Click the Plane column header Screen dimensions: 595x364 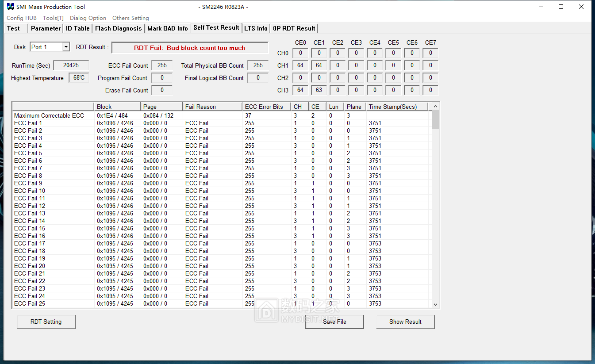(355, 107)
